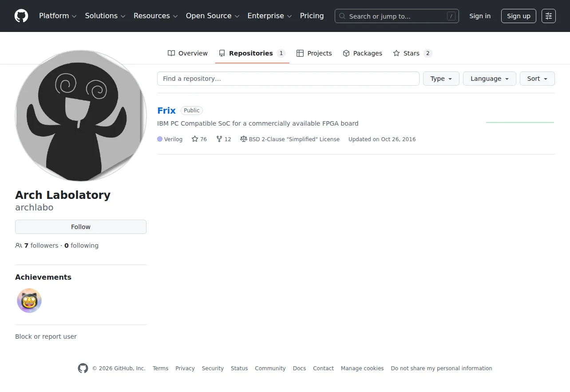
Task: Switch to the Projects tab
Action: (314, 53)
